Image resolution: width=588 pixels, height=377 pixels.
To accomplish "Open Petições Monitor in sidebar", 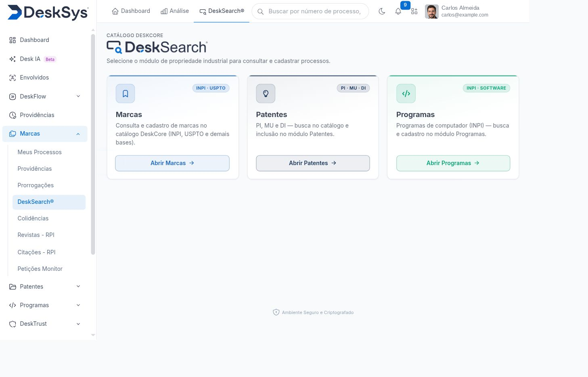I will 49,269.
